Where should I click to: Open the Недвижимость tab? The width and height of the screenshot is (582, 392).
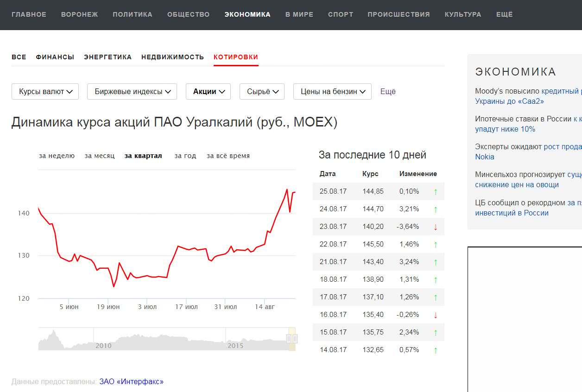click(172, 57)
